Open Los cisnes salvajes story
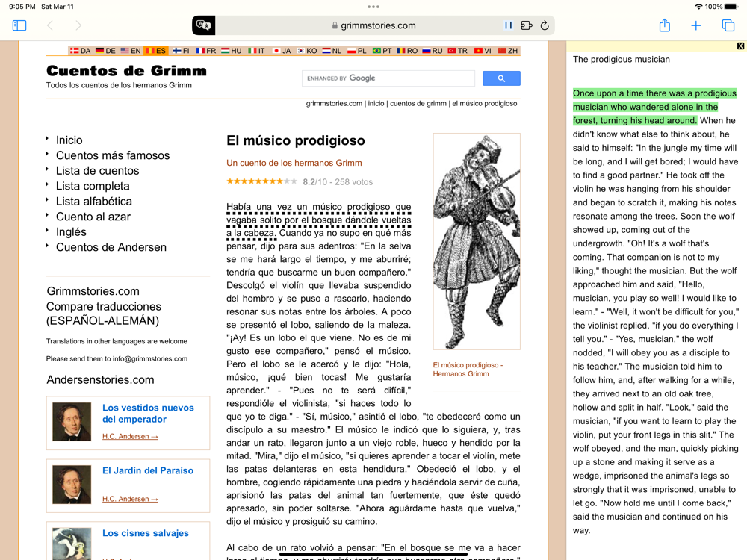 click(146, 533)
